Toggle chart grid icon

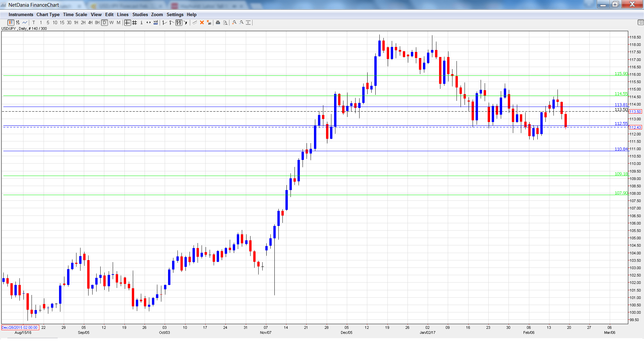pyautogui.click(x=135, y=22)
